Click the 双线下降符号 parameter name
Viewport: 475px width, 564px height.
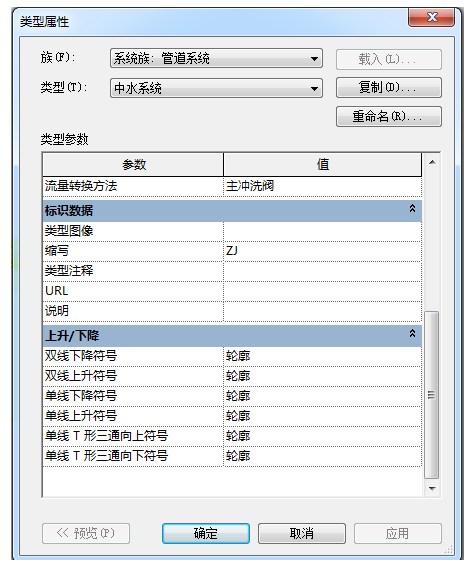pyautogui.click(x=81, y=356)
